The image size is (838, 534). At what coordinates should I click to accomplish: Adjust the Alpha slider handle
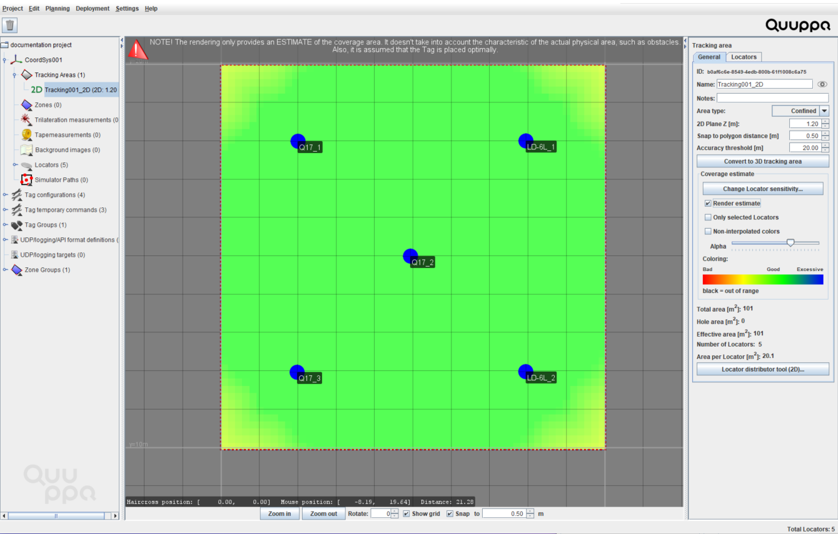790,243
